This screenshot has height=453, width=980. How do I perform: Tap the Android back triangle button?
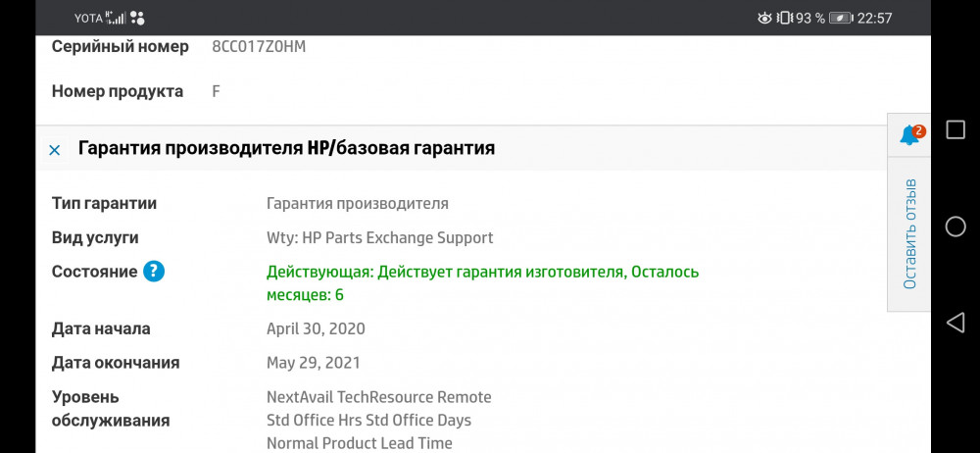point(955,323)
